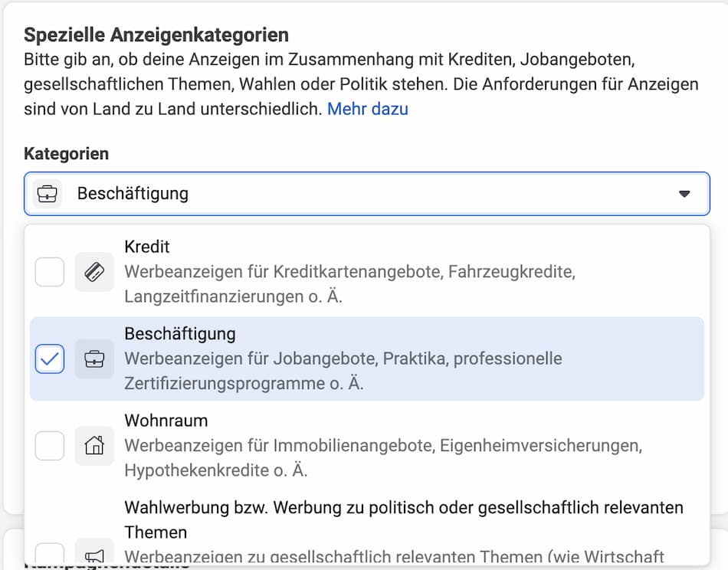Select the Wohnraum option title
728x570 pixels.
point(166,421)
